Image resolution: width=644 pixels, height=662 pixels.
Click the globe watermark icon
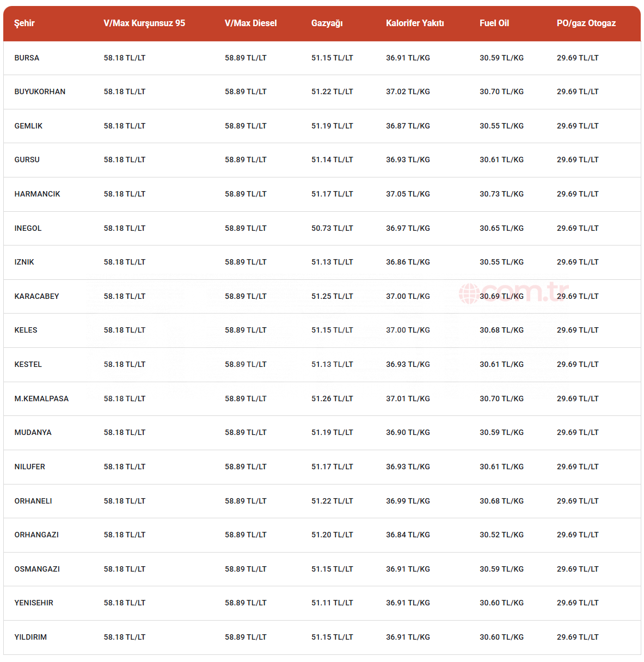click(468, 293)
